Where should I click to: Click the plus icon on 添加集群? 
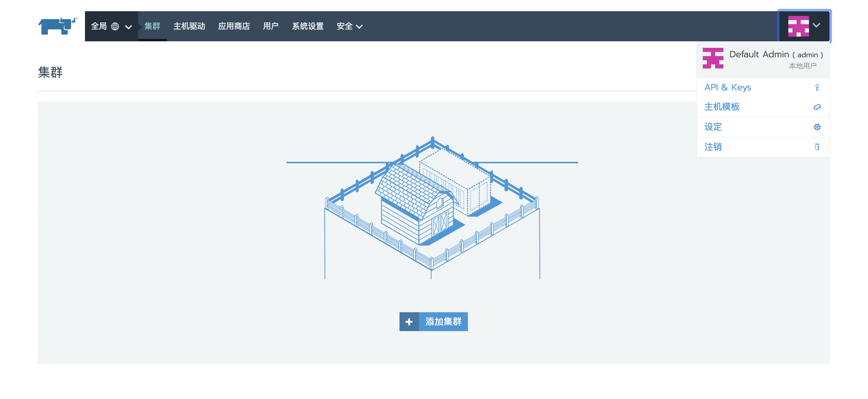pyautogui.click(x=409, y=321)
